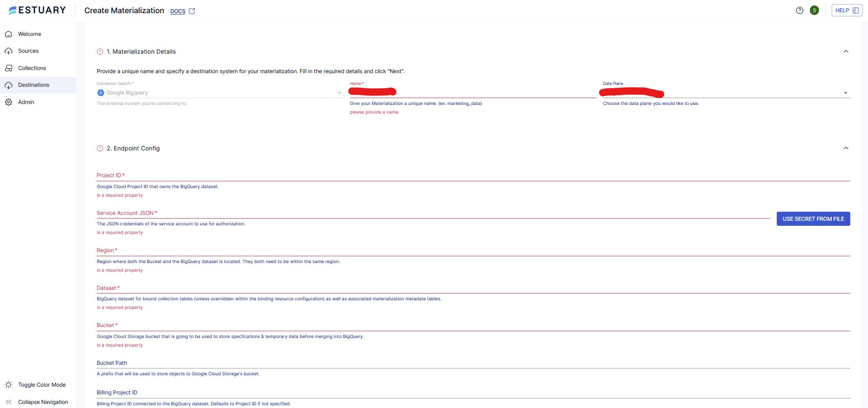The height and width of the screenshot is (408, 868).
Task: Click the Region input field
Action: 473,250
